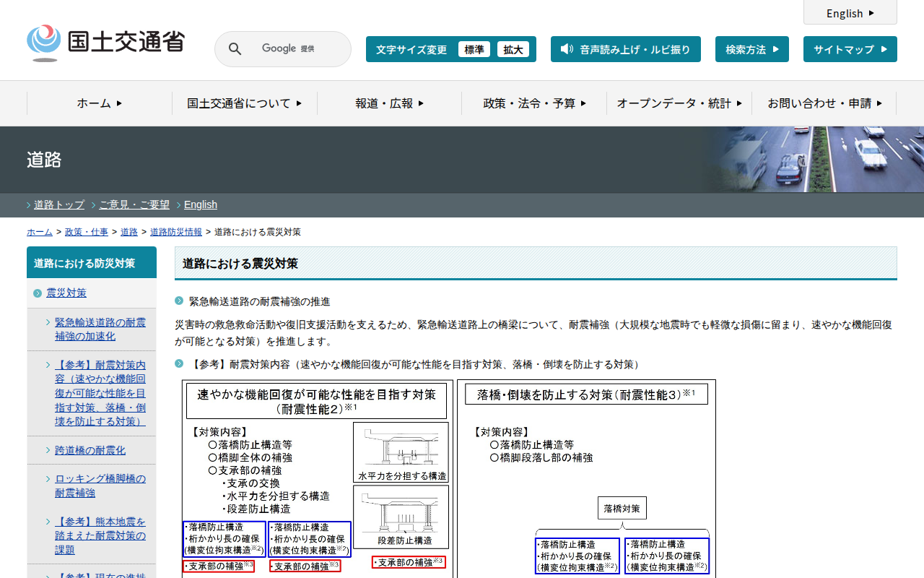Viewport: 924px width, 578px height.
Task: Switch language with English button at top
Action: [850, 13]
